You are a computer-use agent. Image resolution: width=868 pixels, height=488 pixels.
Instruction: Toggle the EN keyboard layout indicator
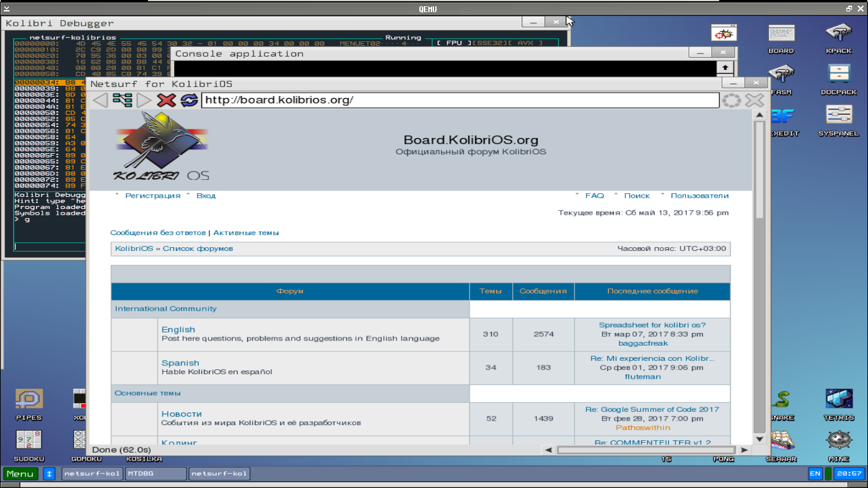pyautogui.click(x=815, y=473)
